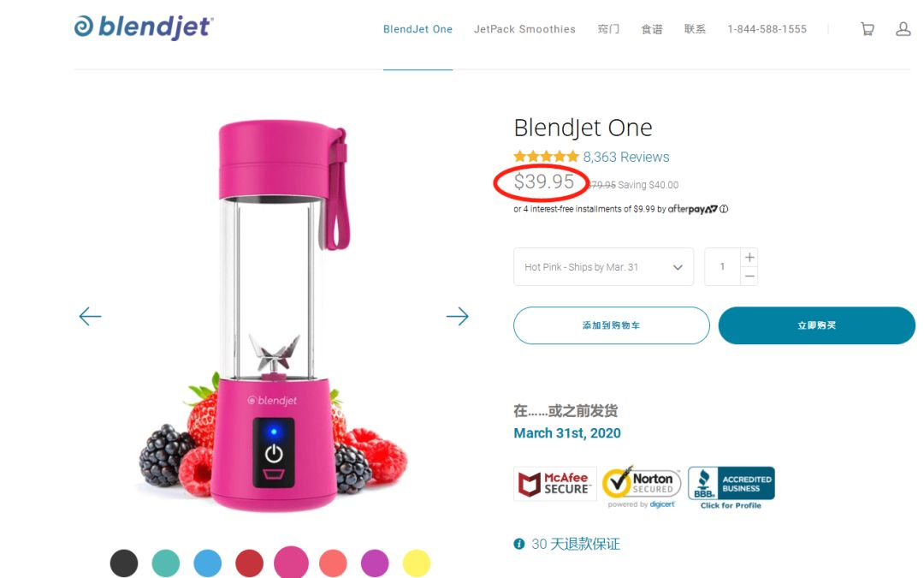Click the solid blue buy now button
The image size is (924, 578).
click(x=817, y=325)
